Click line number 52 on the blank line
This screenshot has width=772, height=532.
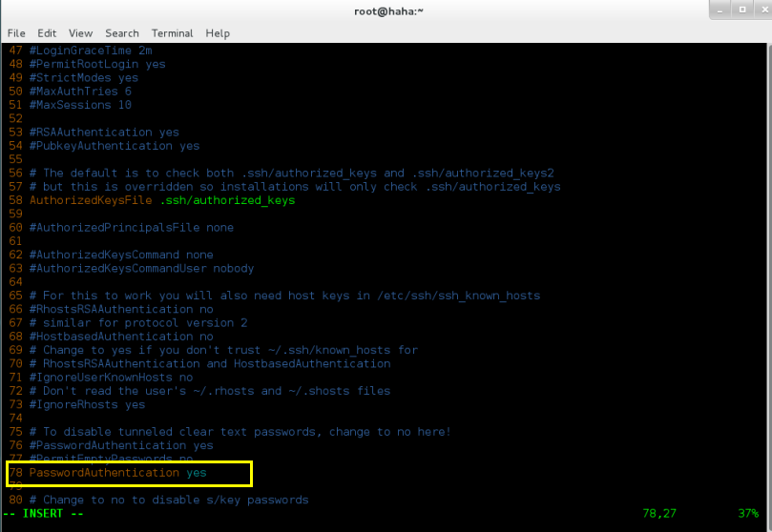15,118
